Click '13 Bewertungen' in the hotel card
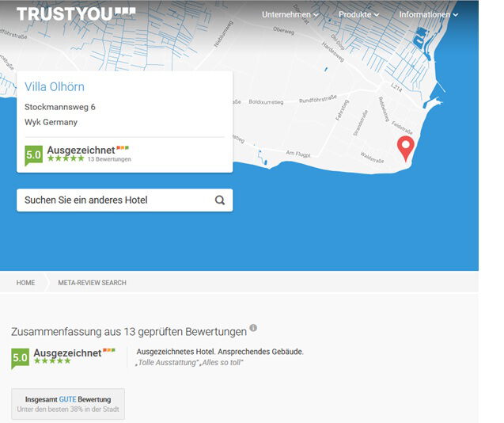Image resolution: width=504 pixels, height=423 pixels. pos(109,159)
